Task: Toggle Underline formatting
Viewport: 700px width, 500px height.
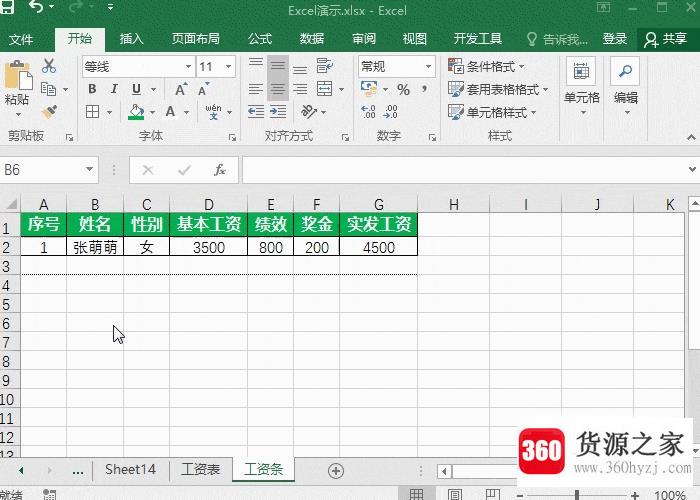Action: coord(137,89)
